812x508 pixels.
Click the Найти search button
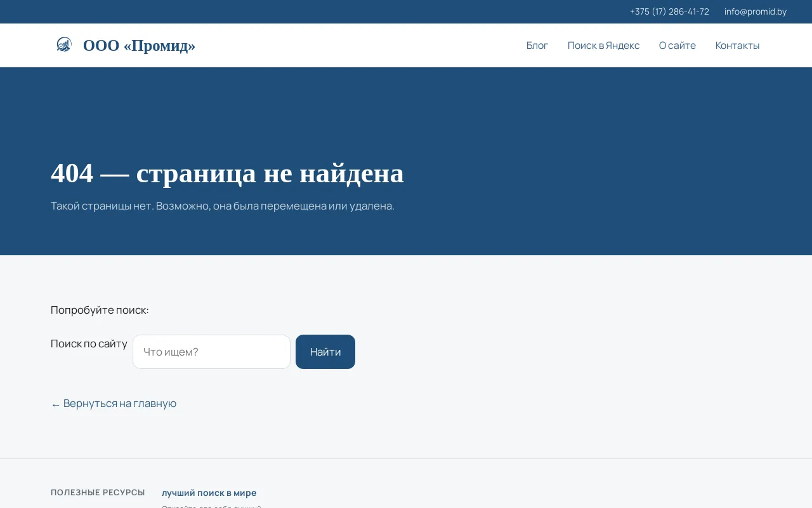click(325, 352)
